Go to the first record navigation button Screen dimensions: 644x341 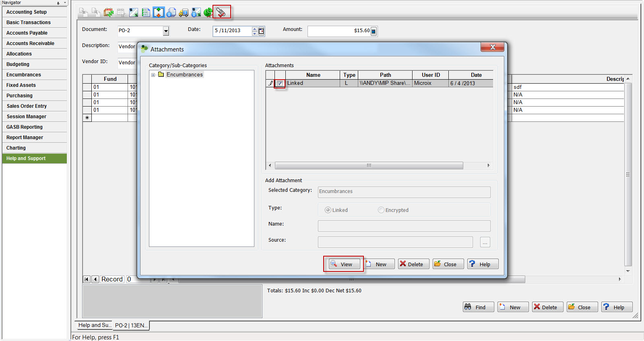tap(87, 279)
